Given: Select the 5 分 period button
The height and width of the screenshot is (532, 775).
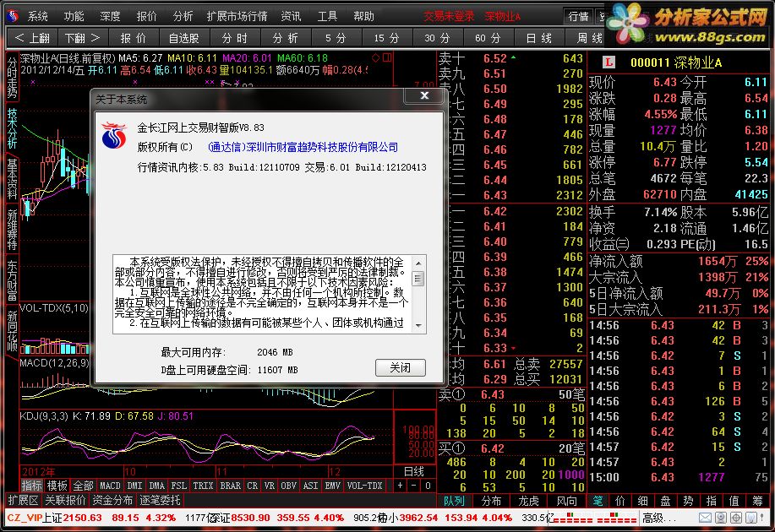Looking at the screenshot, I should [x=336, y=38].
